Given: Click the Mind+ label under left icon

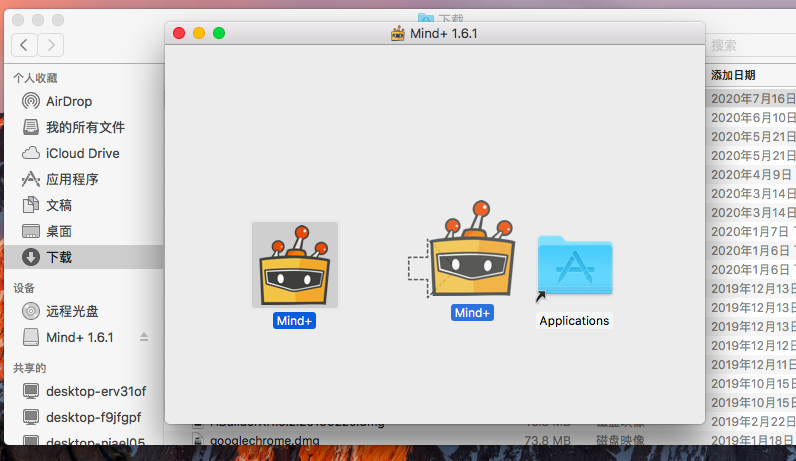Looking at the screenshot, I should [x=294, y=320].
